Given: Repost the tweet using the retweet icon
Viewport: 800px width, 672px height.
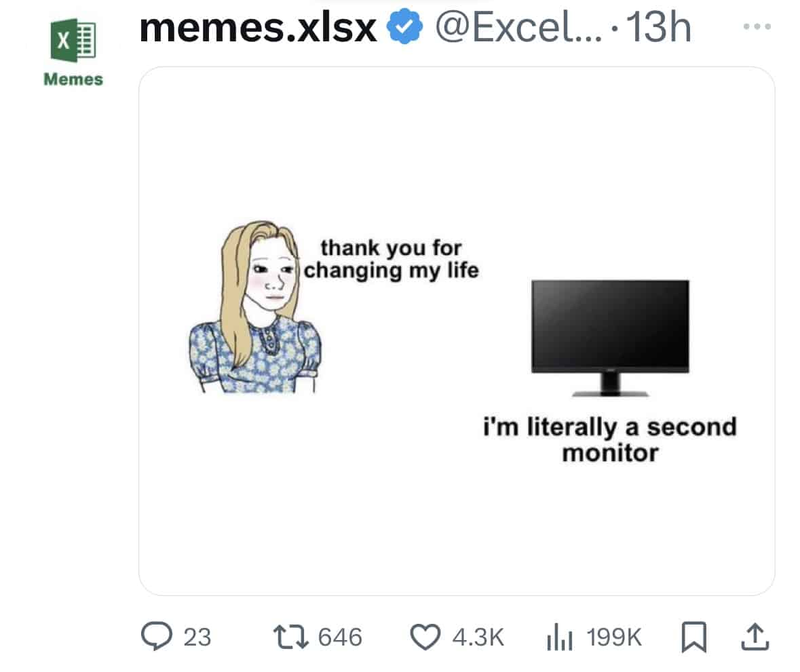Looking at the screenshot, I should pyautogui.click(x=290, y=637).
